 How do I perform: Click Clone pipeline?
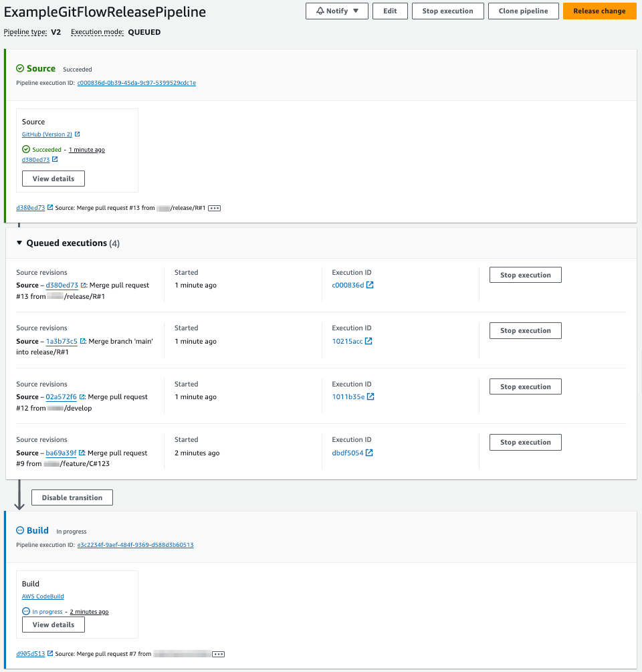point(524,11)
